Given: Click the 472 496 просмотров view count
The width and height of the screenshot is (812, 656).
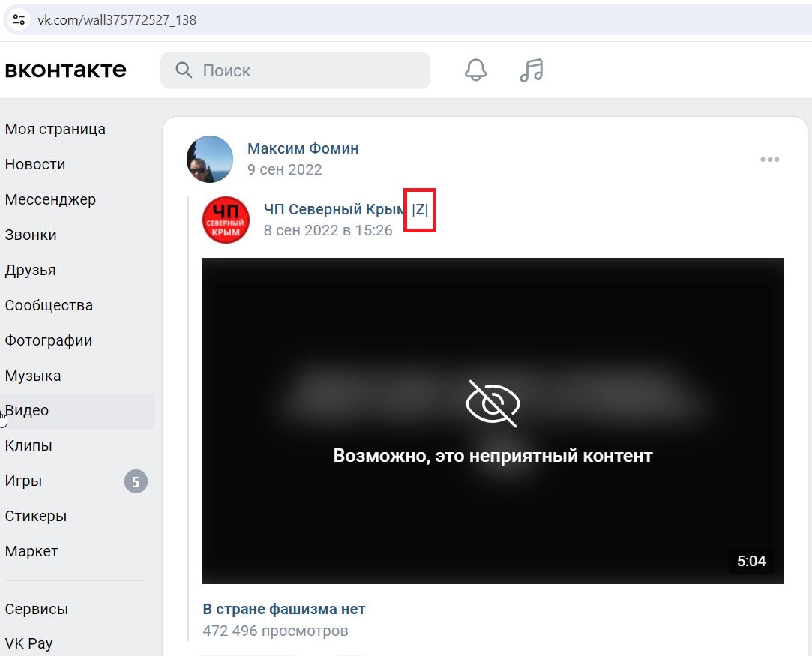Looking at the screenshot, I should click(x=275, y=631).
